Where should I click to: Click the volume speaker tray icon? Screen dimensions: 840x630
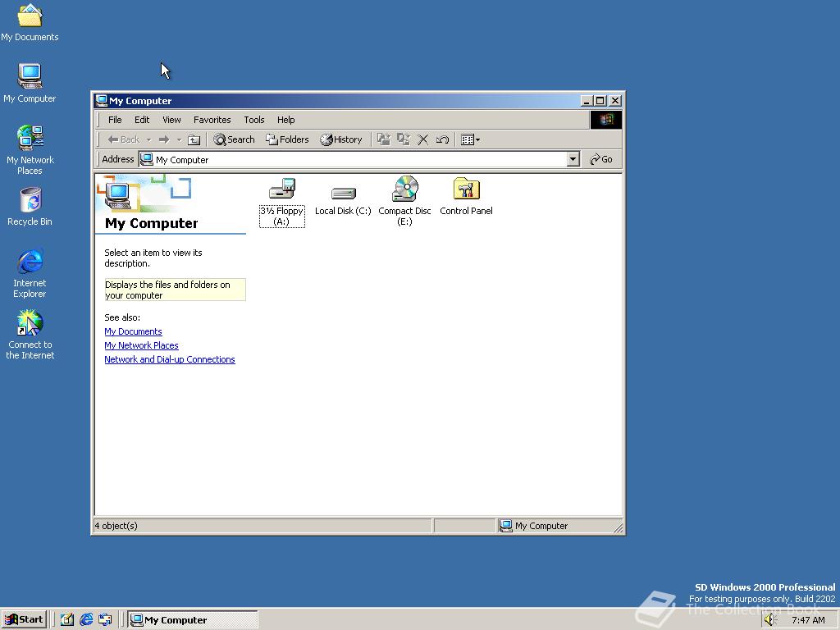tap(771, 620)
